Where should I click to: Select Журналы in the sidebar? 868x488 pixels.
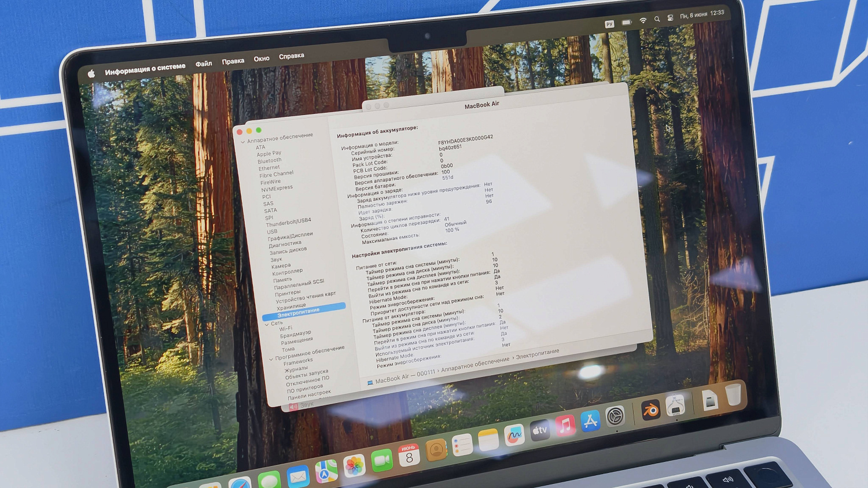pos(296,369)
